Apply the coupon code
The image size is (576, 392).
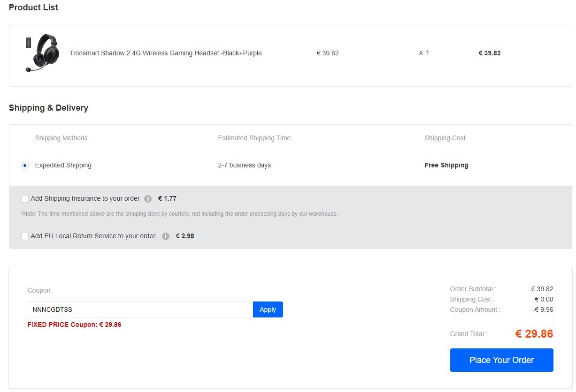click(268, 309)
